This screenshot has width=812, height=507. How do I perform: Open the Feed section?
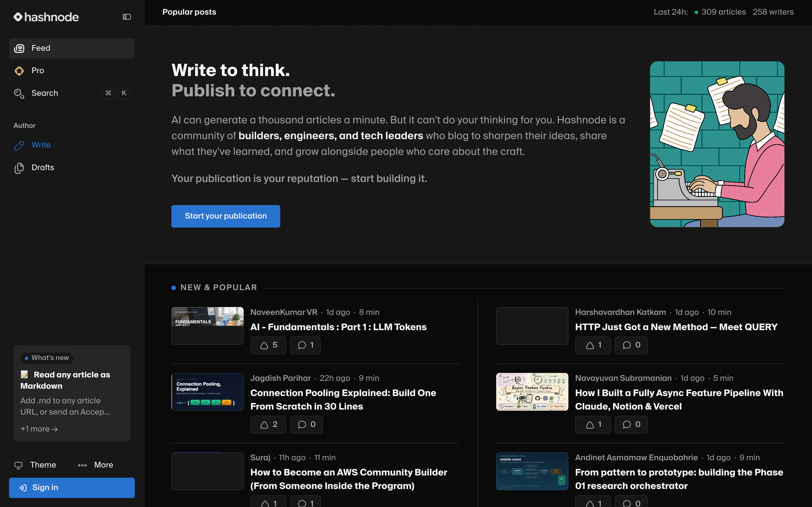point(72,48)
